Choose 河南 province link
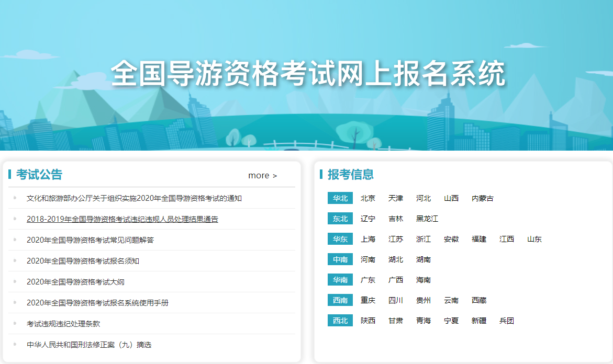 coord(368,259)
